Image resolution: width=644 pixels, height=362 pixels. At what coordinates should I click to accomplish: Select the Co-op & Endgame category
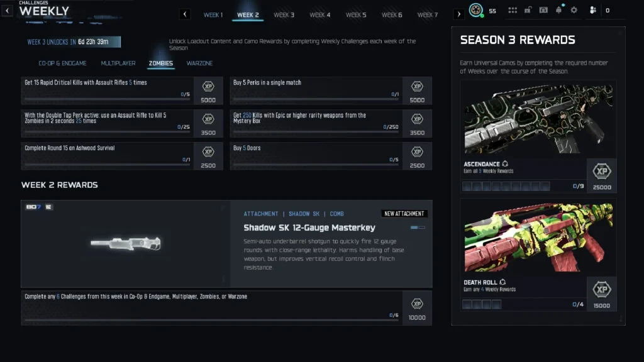(x=62, y=63)
